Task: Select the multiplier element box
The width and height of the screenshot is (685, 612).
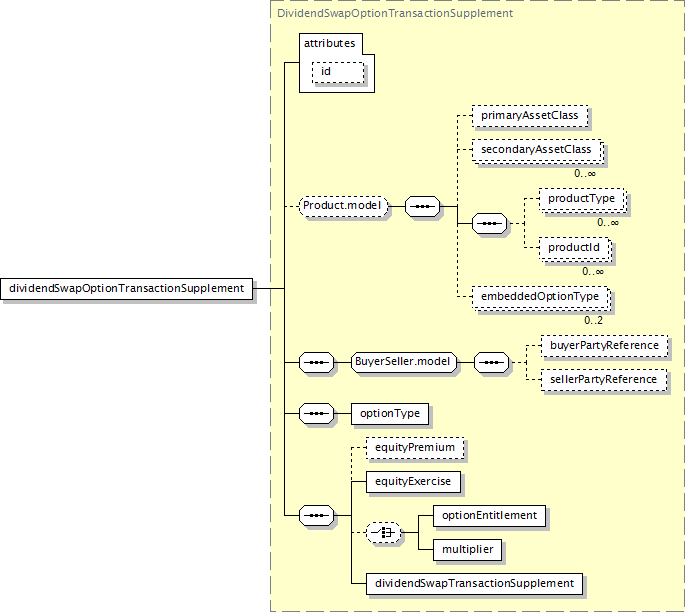Action: pyautogui.click(x=467, y=549)
